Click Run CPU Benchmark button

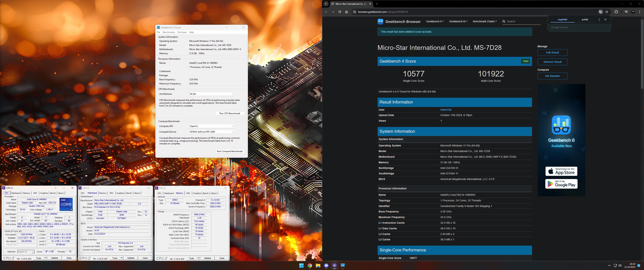coord(230,113)
